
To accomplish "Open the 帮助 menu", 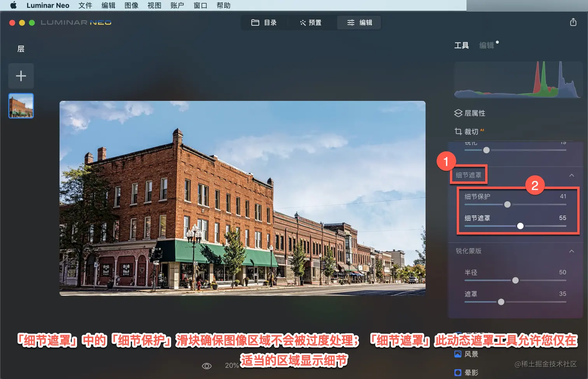I will pyautogui.click(x=223, y=5).
